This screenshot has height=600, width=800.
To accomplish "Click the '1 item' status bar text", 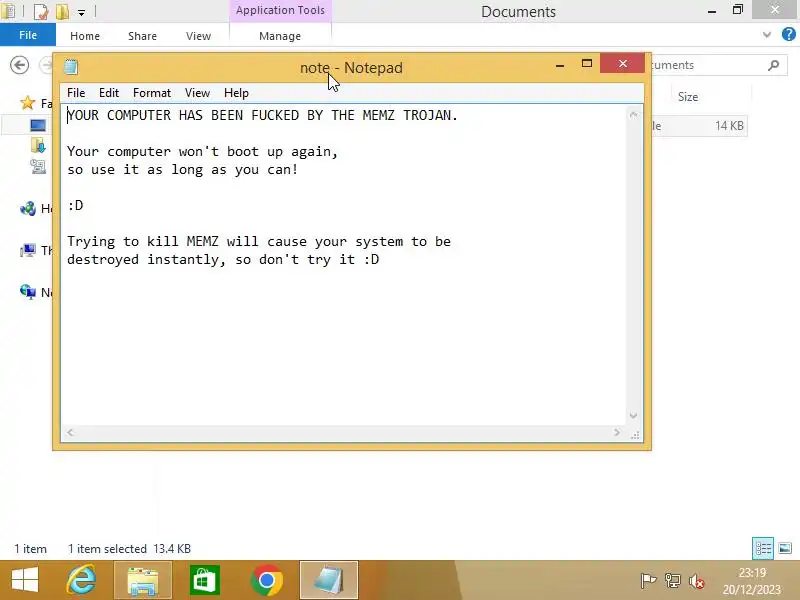I will click(30, 549).
